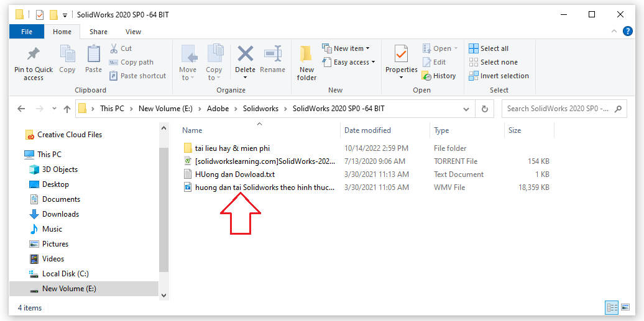Open the View ribbon tab
644x321 pixels.
[x=133, y=32]
